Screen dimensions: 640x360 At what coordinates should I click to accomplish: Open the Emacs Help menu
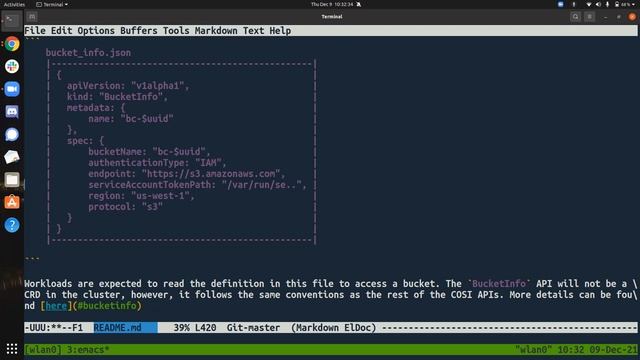[280, 31]
